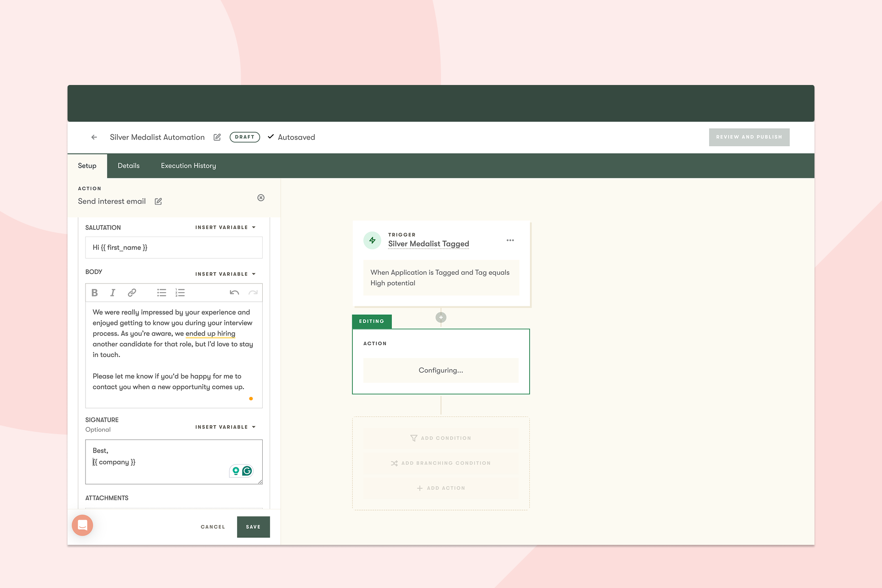Close the action panel with X icon
This screenshot has height=588, width=882.
[x=261, y=198]
